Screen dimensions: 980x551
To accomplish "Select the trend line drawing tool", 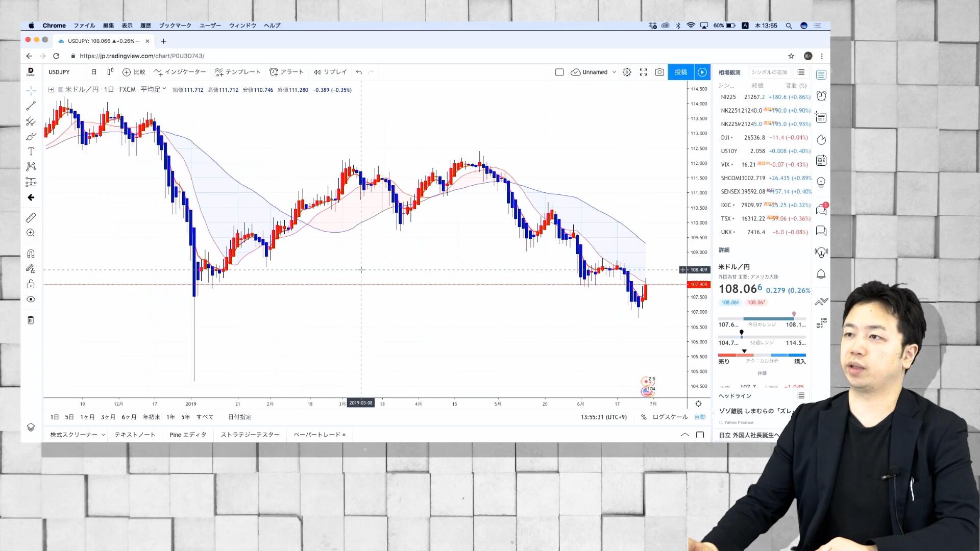I will (31, 106).
